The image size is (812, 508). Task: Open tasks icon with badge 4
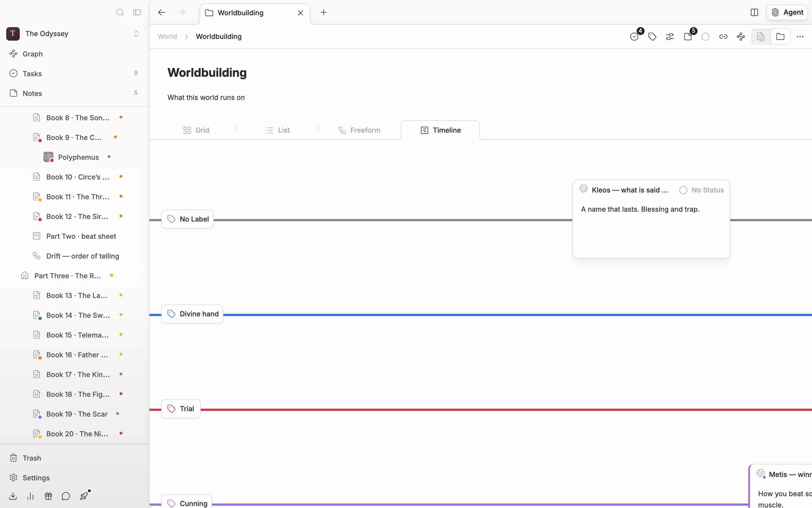[x=634, y=37]
